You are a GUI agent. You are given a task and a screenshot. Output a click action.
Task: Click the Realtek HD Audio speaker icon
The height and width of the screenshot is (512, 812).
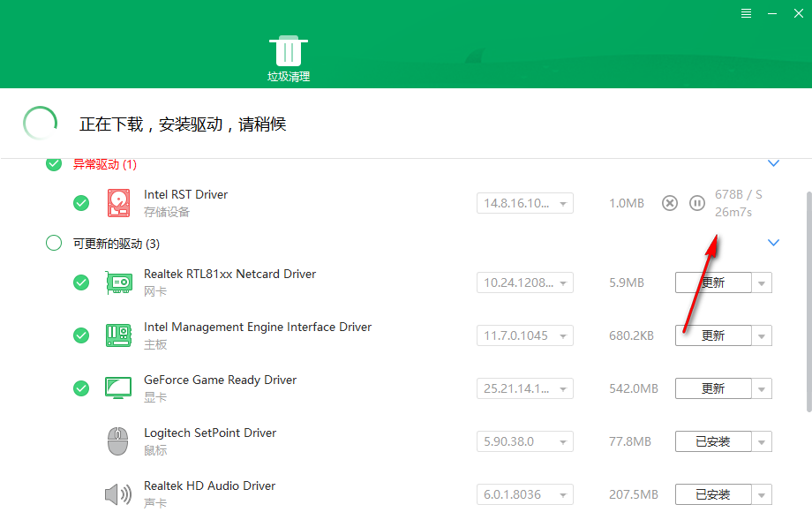pyautogui.click(x=118, y=494)
